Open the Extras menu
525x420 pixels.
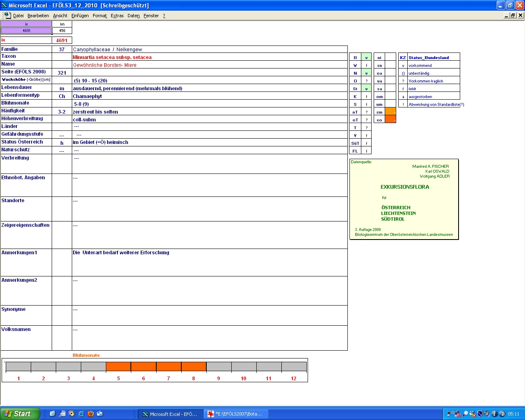click(x=117, y=16)
